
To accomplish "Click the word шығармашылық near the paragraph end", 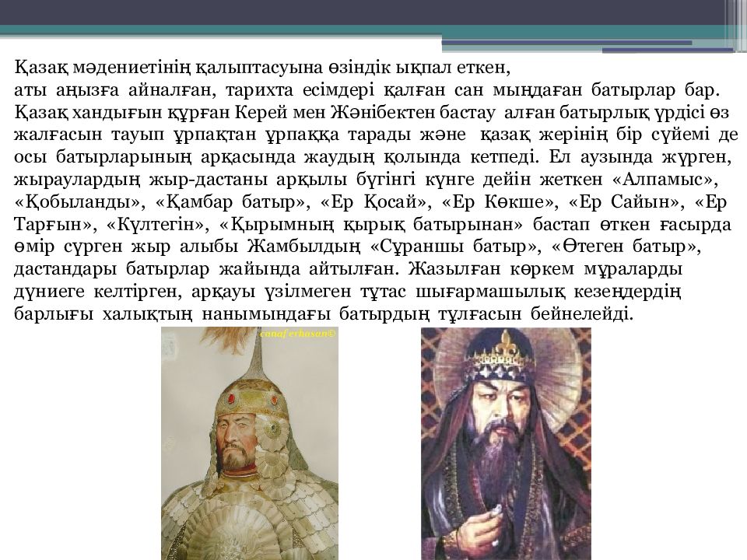I will tap(491, 292).
